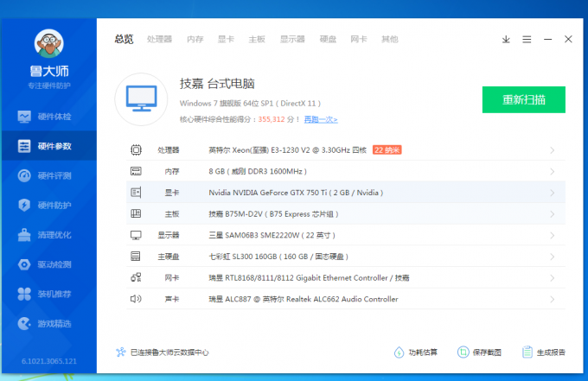
Task: Close the 鲁大师 window
Action: [x=568, y=39]
